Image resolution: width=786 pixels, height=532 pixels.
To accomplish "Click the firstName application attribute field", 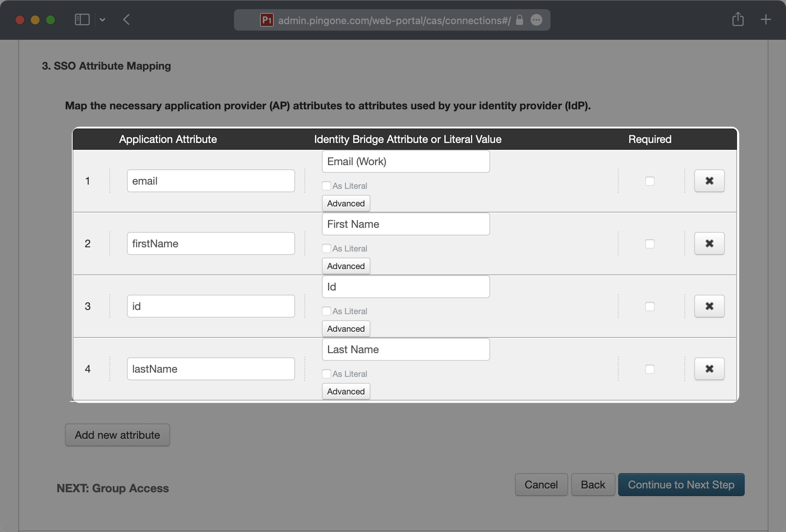I will [x=211, y=243].
